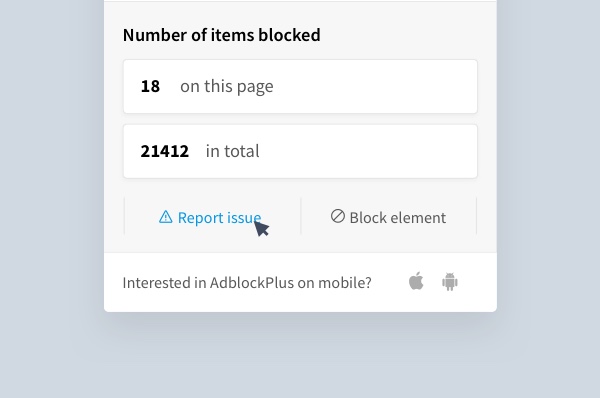Screen dimensions: 600x398
Task: Click the 'on this page' label text
Action: 227,86
